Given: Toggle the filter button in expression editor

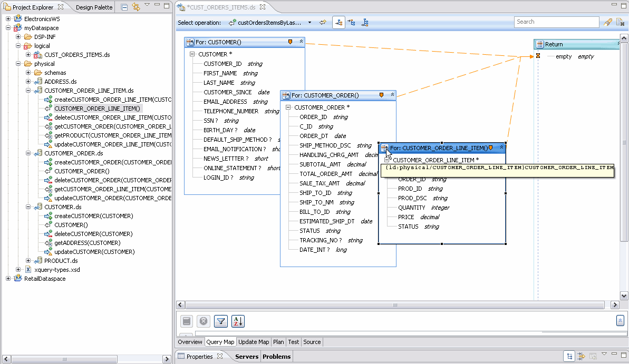Looking at the screenshot, I should pos(220,321).
